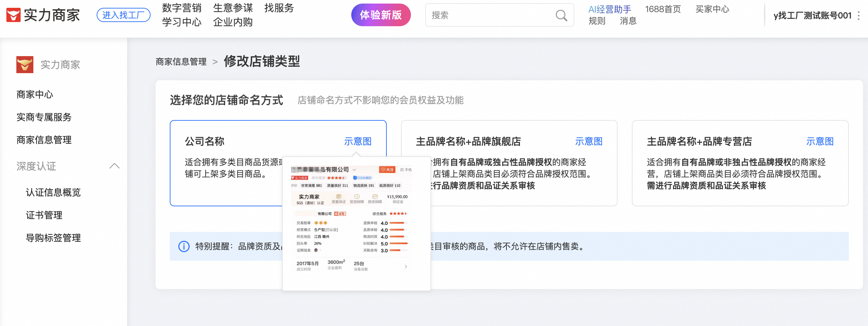Expand the company name dropdown in preview
Image resolution: width=868 pixels, height=326 pixels.
pos(354,170)
